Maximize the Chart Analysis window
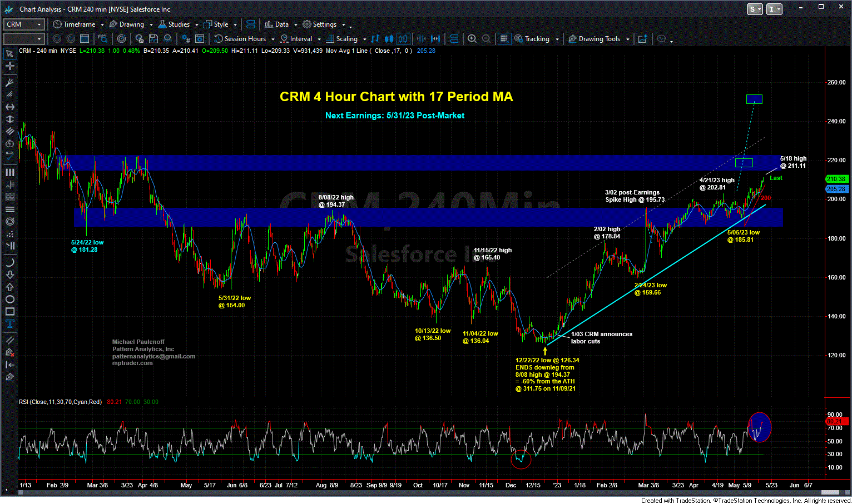This screenshot has height=504, width=852. 820,7
